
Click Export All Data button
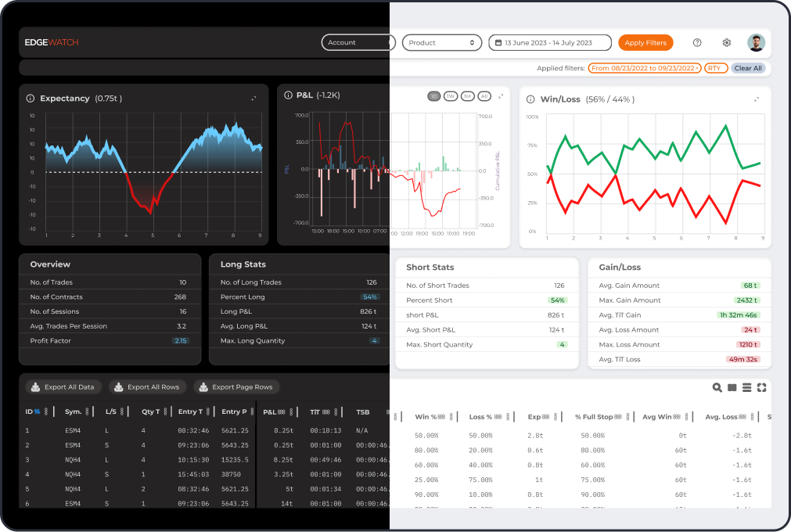(x=63, y=387)
